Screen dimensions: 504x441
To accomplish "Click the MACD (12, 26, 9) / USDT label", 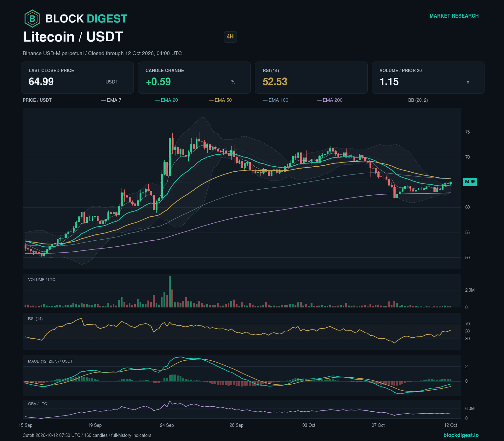I will click(x=50, y=361).
